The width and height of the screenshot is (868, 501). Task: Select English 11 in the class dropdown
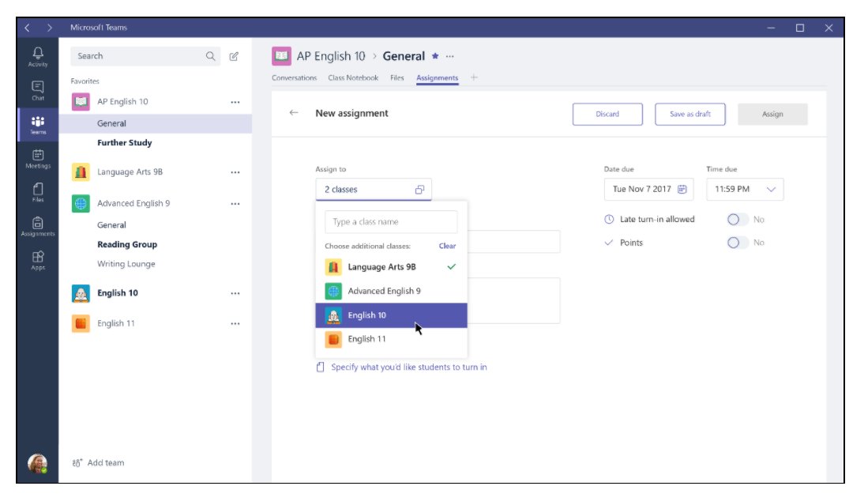(392, 339)
